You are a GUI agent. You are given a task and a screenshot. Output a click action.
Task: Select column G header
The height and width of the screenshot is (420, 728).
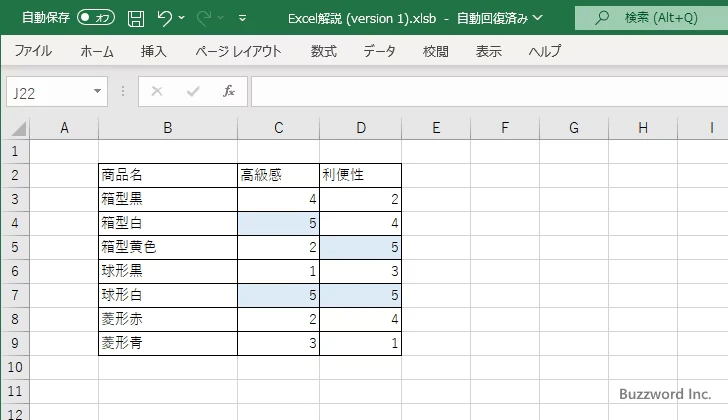[574, 128]
